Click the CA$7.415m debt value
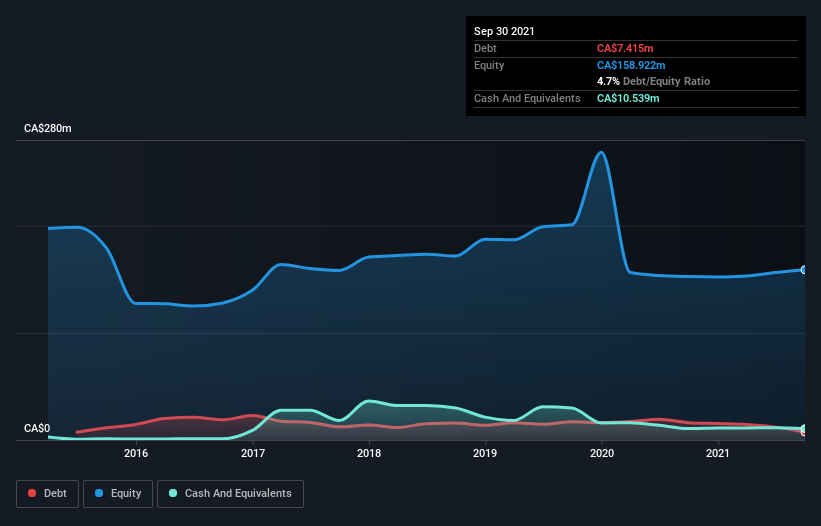Viewport: 821px width, 526px height. [x=625, y=48]
